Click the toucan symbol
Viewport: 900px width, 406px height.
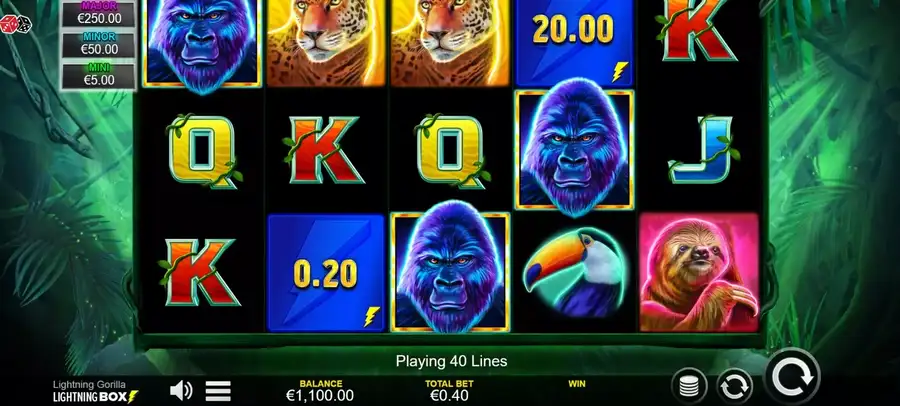(575, 272)
